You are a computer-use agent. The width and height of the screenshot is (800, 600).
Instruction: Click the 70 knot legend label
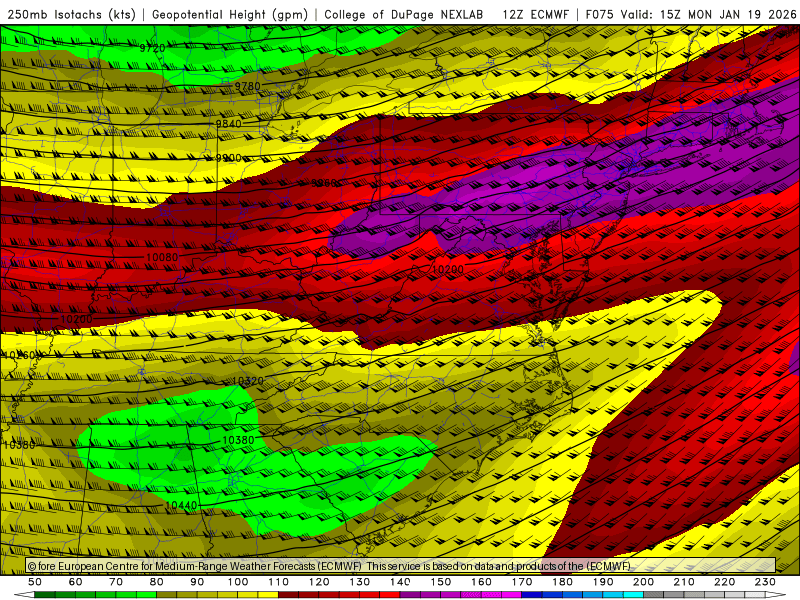116,582
